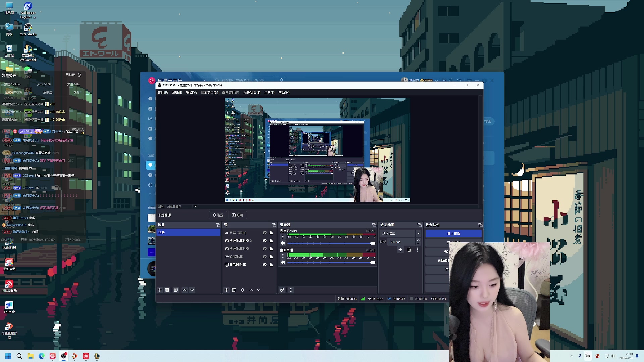The height and width of the screenshot is (362, 644).
Task: Open 停靠窗口(D) menu in OBS
Action: pos(210,93)
